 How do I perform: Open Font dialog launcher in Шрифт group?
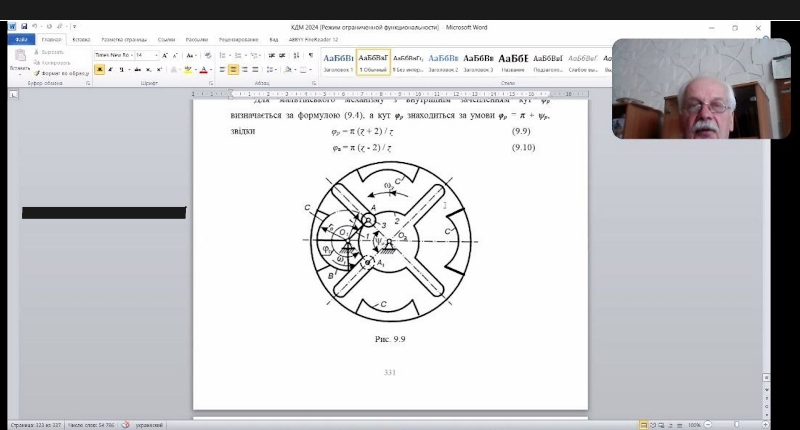point(211,83)
